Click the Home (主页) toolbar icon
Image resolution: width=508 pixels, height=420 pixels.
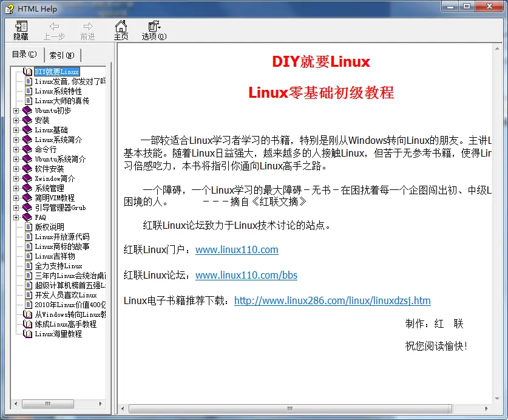coord(121,26)
